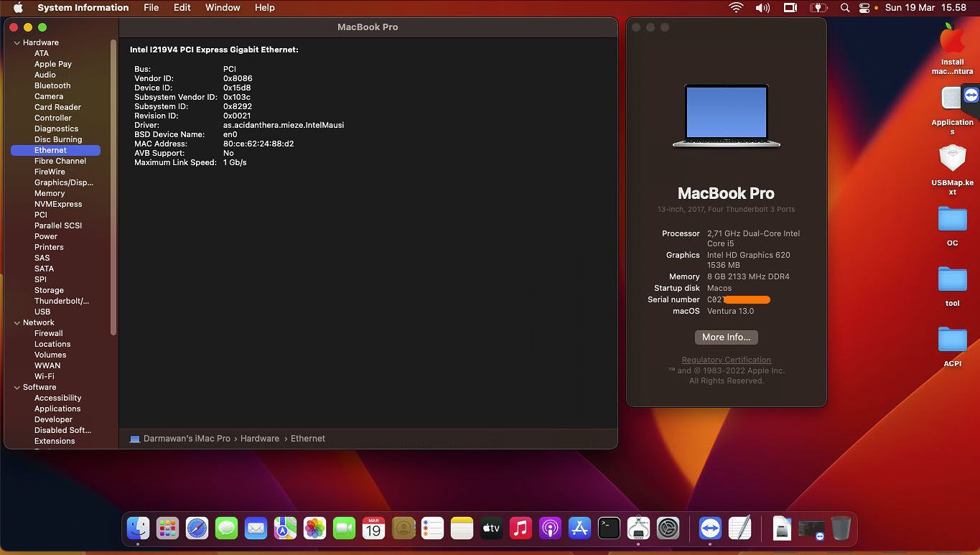The height and width of the screenshot is (555, 980).
Task: Open the ACPI folder on desktop
Action: click(x=952, y=340)
